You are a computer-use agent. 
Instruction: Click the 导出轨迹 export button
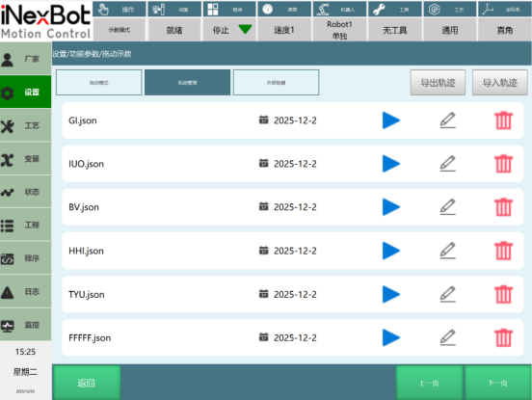point(438,83)
